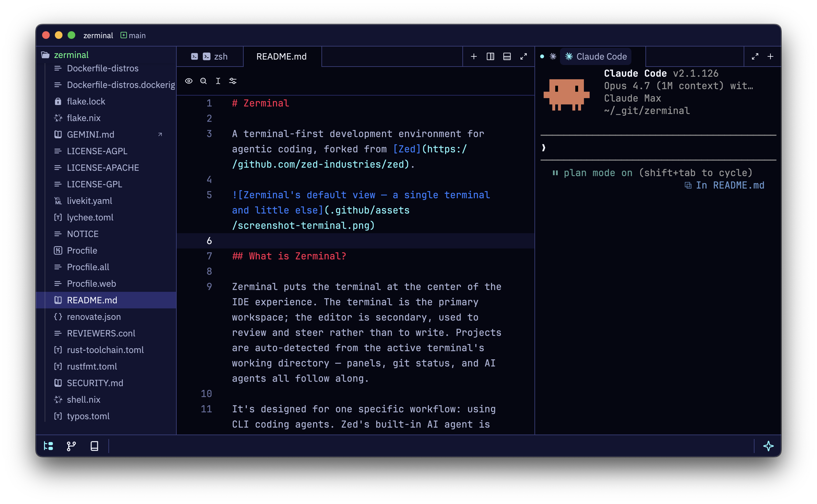This screenshot has width=817, height=504.
Task: Click the '## What is Zerminal?' heading
Action: (289, 256)
